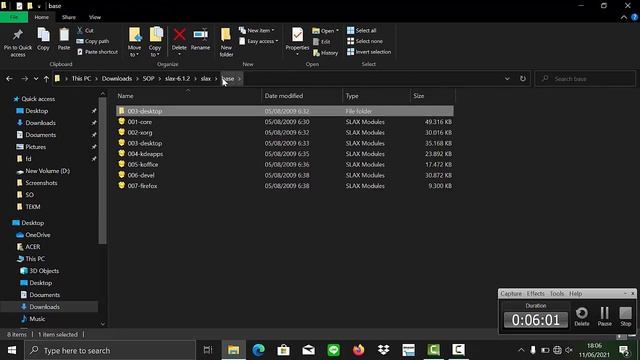Go forward in folder history

pos(24,79)
